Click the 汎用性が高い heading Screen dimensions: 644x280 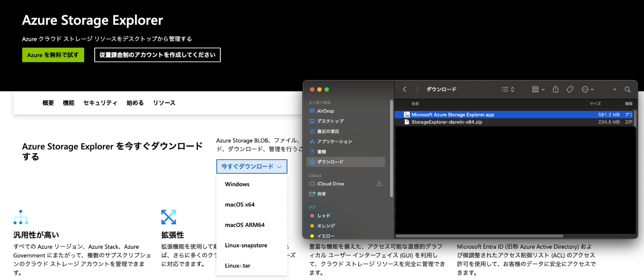(x=36, y=235)
